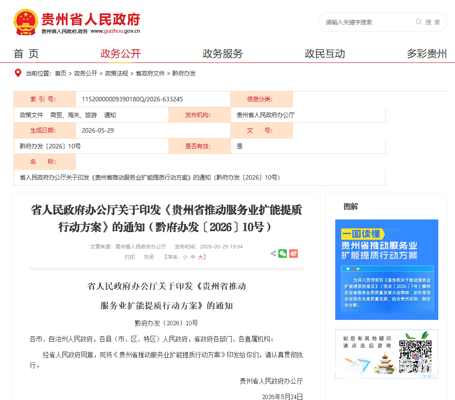Share article via green WeChat icon
The image size is (455, 400).
(283, 253)
